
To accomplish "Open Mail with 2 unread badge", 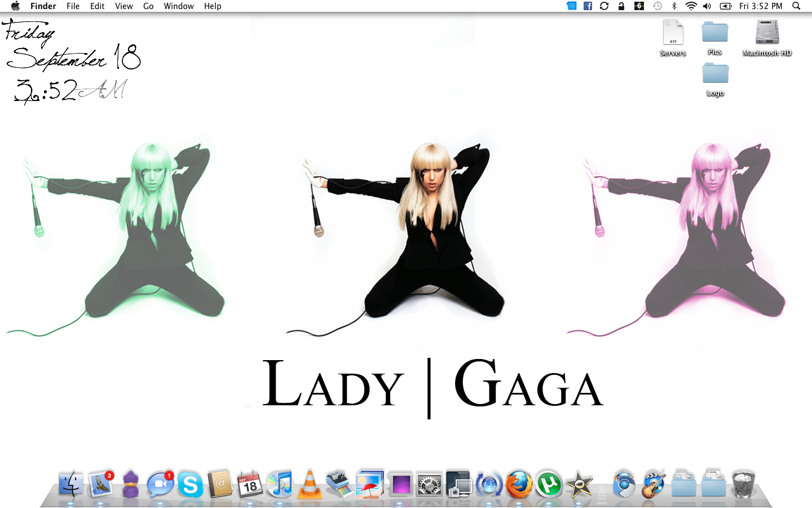I will (x=101, y=484).
